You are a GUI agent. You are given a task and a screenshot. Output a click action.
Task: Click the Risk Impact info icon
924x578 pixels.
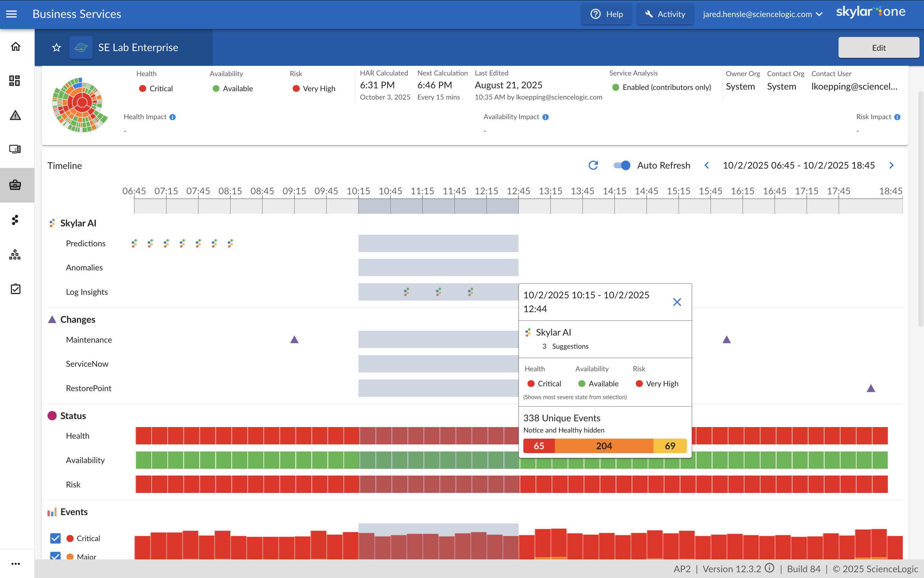(x=897, y=117)
